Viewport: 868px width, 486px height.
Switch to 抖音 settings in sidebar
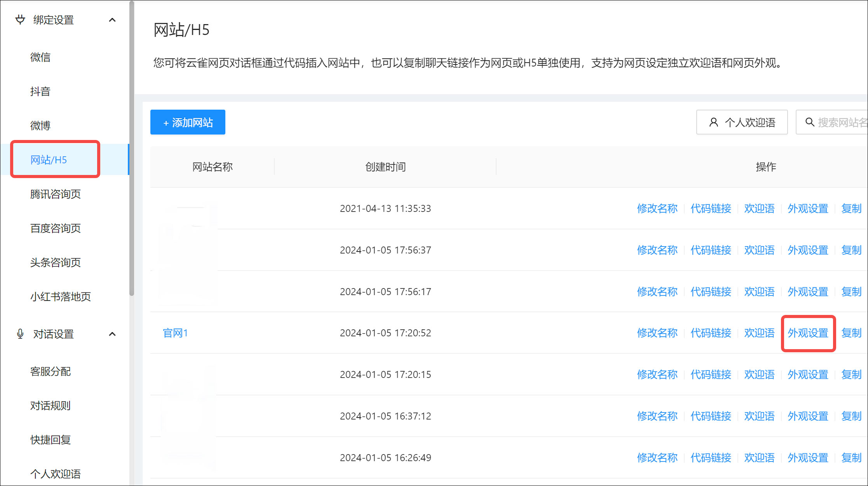(x=40, y=91)
